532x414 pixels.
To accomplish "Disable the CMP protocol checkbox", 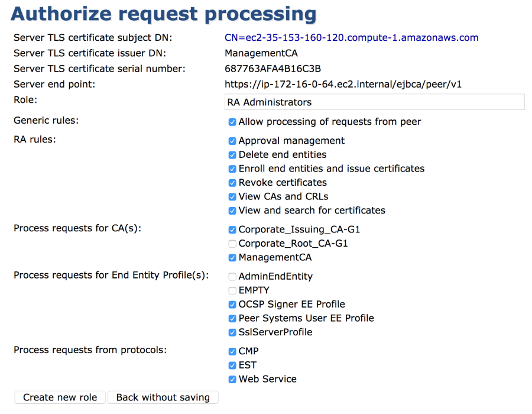I will (232, 351).
